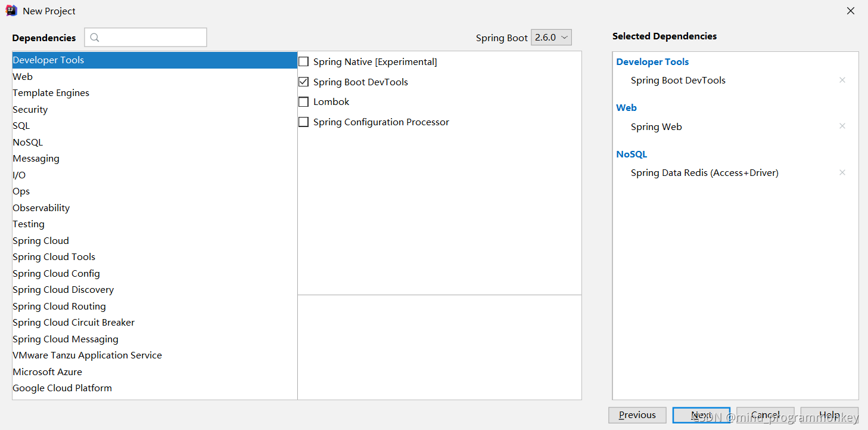Open Help for this dialog
The width and height of the screenshot is (868, 430).
(x=829, y=415)
